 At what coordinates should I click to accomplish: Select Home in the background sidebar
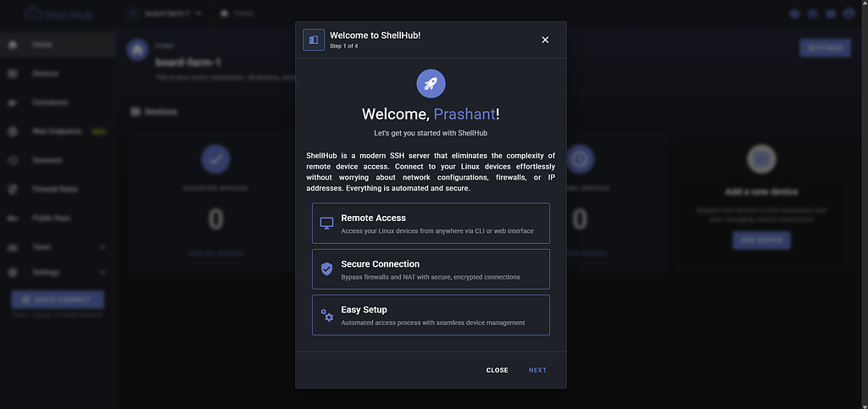coord(58,44)
